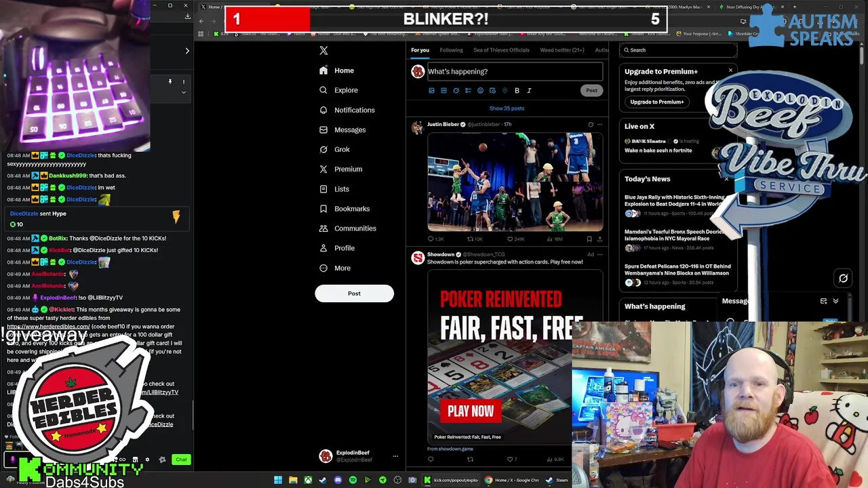Click the Grok floating icon
The width and height of the screenshot is (868, 488).
(843, 278)
